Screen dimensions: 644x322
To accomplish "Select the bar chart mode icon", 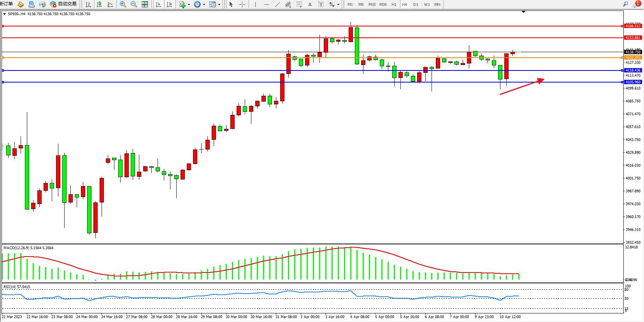I will pyautogui.click(x=88, y=4).
